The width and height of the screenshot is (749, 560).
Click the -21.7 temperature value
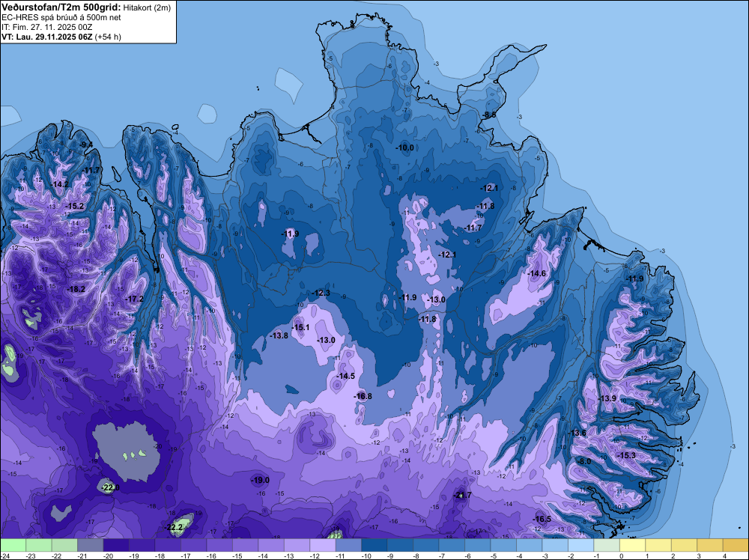(462, 495)
